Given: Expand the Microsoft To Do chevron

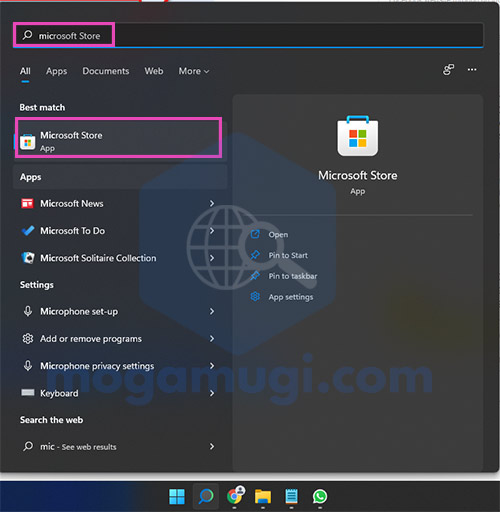Looking at the screenshot, I should [x=212, y=231].
